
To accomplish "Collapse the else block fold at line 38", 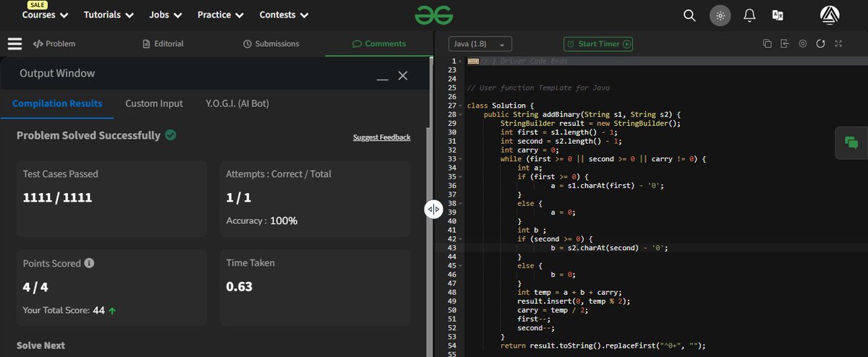I will point(461,204).
